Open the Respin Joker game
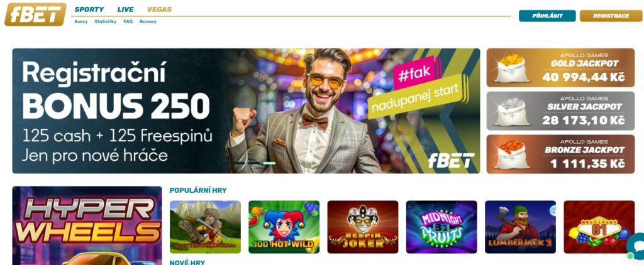The image size is (644, 265). (363, 227)
